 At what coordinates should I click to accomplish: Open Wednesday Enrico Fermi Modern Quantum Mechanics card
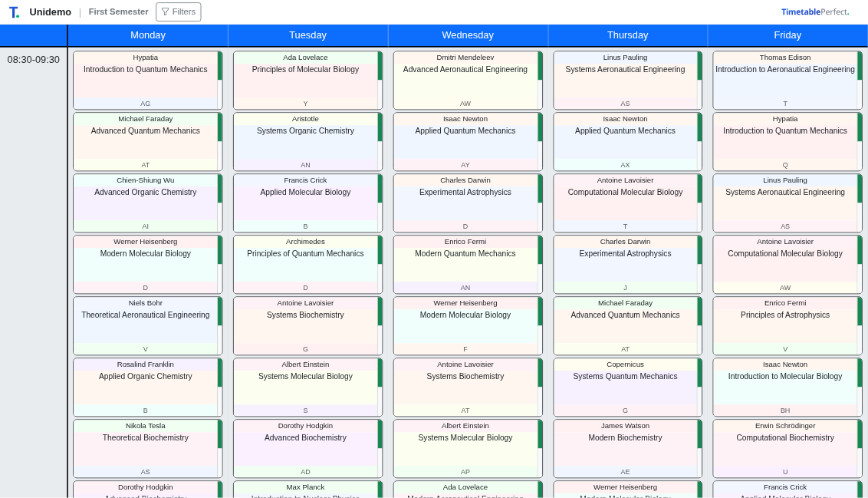[x=468, y=265]
